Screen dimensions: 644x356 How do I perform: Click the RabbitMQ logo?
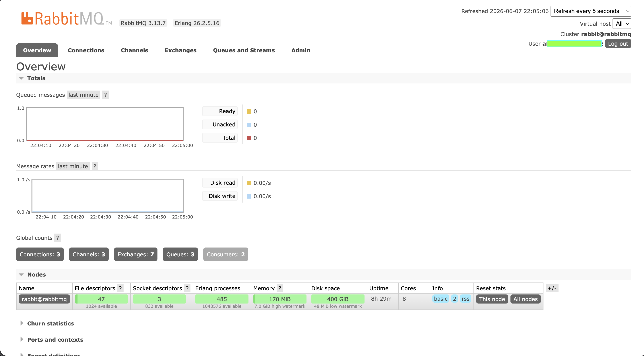tap(66, 19)
